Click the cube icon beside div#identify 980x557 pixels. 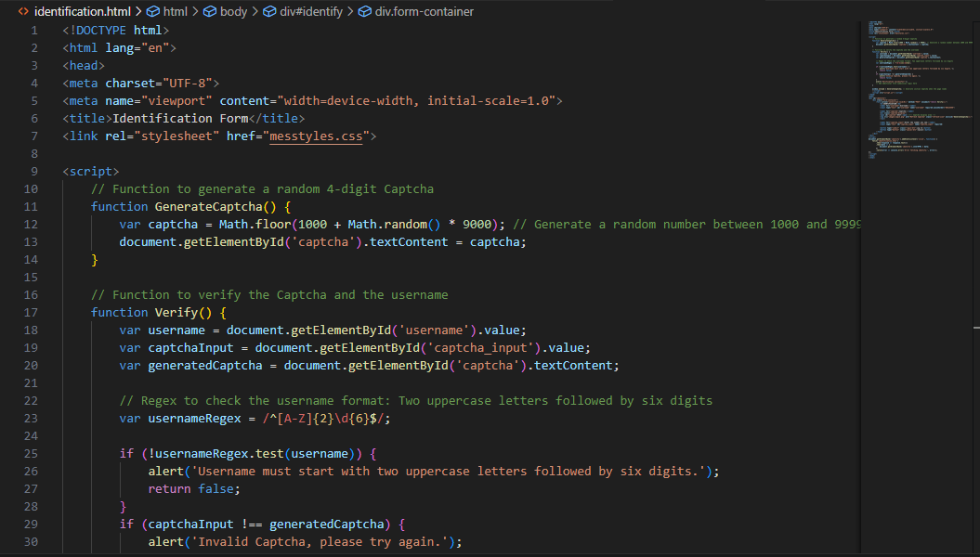[269, 11]
